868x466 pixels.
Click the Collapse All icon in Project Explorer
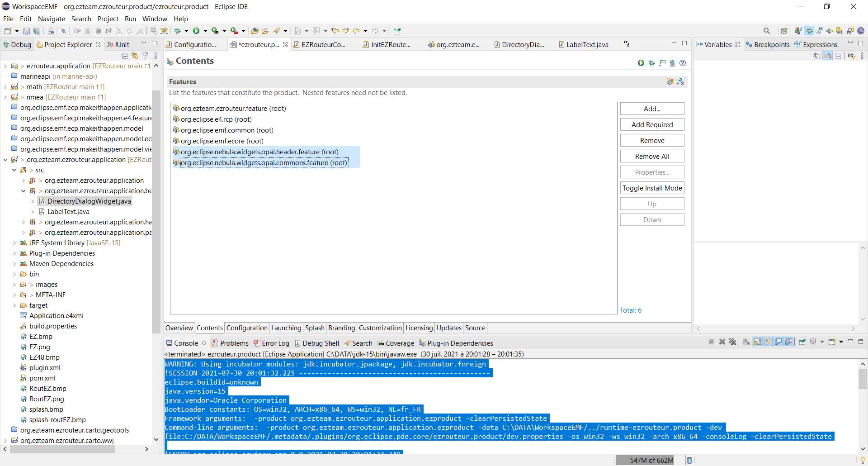125,56
